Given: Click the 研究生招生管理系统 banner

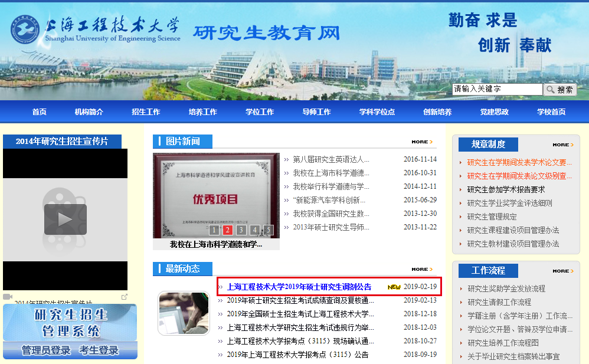Looking at the screenshot, I should coord(70,323).
